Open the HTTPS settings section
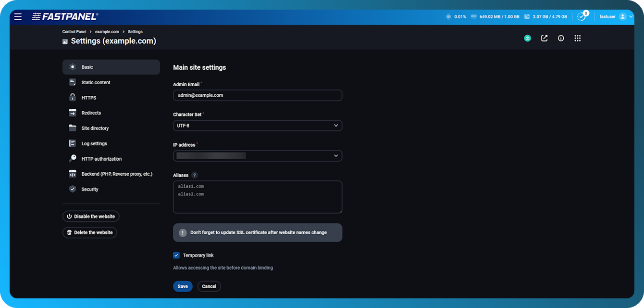This screenshot has height=308, width=644. pos(89,97)
